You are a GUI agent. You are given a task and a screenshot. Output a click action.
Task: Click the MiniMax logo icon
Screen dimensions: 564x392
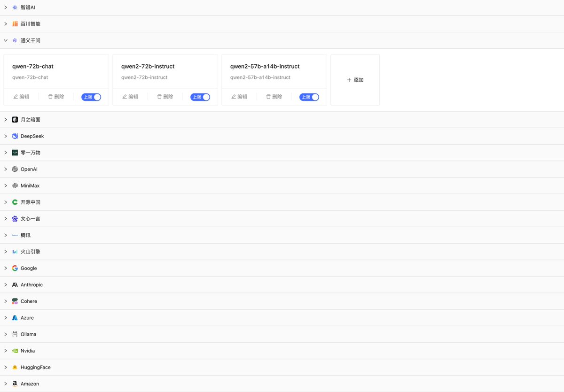(x=15, y=186)
